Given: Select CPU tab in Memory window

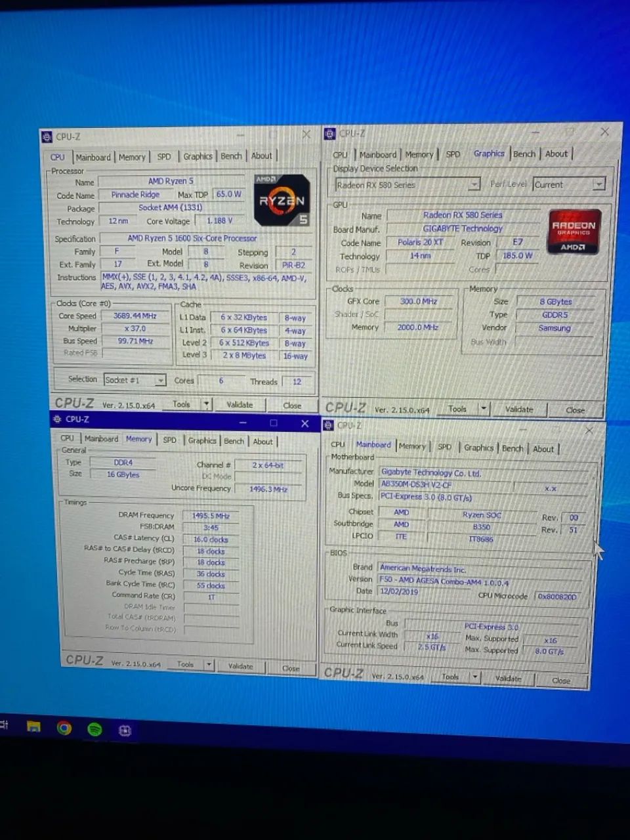Looking at the screenshot, I should tap(67, 438).
